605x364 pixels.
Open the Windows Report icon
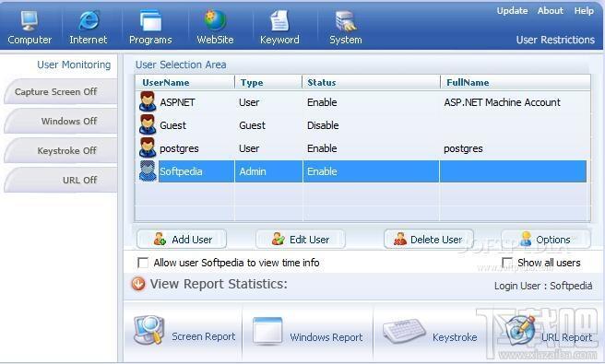[x=267, y=331]
